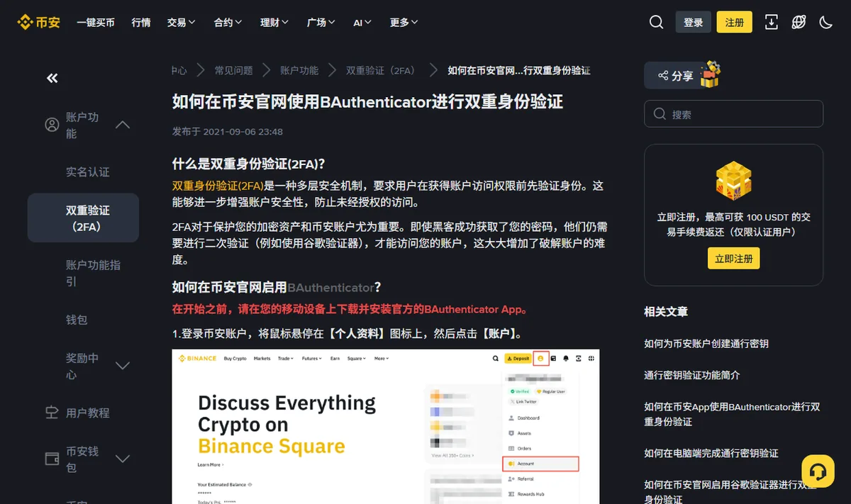Open the 交易 dropdown menu
This screenshot has width=851, height=504.
coord(182,23)
